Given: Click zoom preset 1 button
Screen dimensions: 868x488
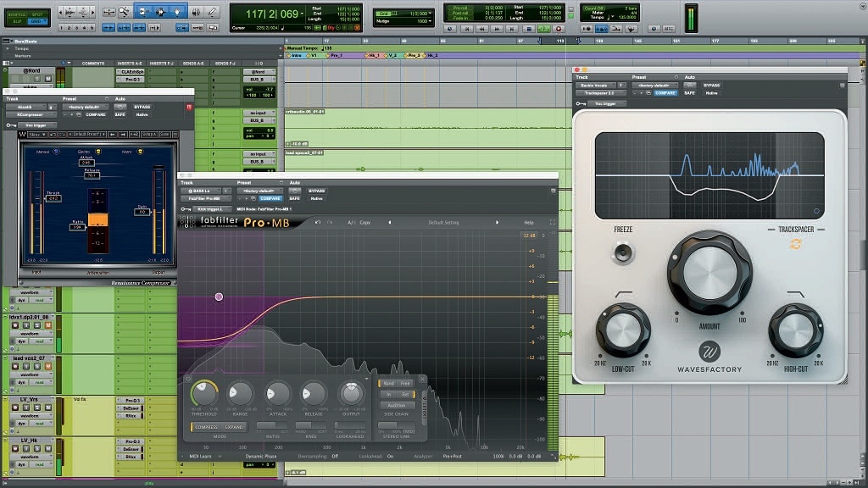Looking at the screenshot, I should 61,28.
